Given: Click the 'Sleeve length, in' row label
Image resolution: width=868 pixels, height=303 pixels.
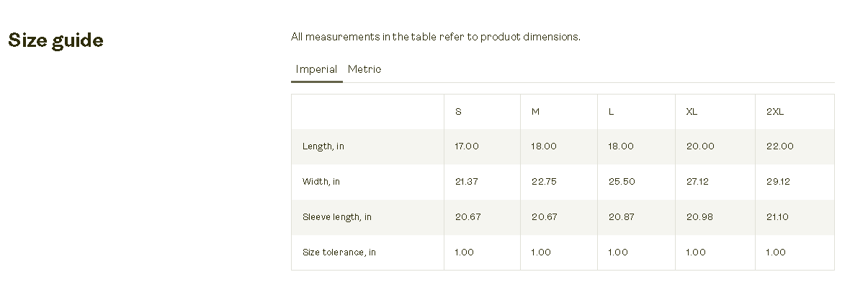Looking at the screenshot, I should tap(337, 217).
